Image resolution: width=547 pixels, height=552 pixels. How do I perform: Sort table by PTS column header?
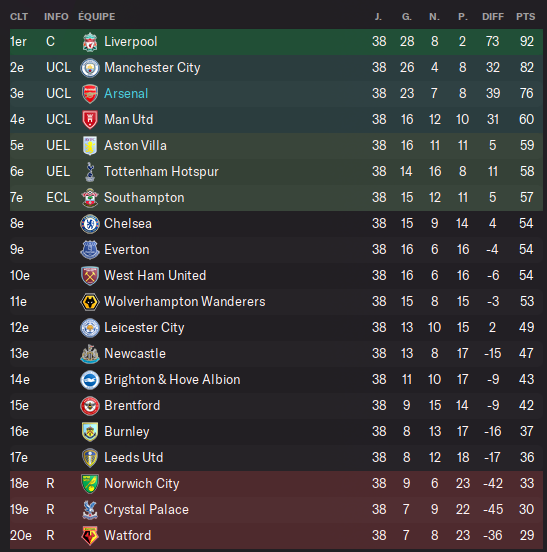526,17
